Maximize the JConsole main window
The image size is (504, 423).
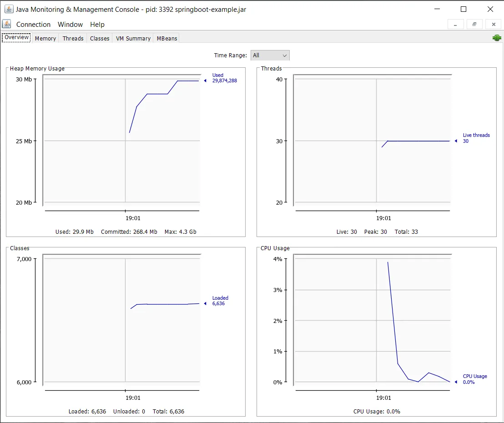point(463,9)
